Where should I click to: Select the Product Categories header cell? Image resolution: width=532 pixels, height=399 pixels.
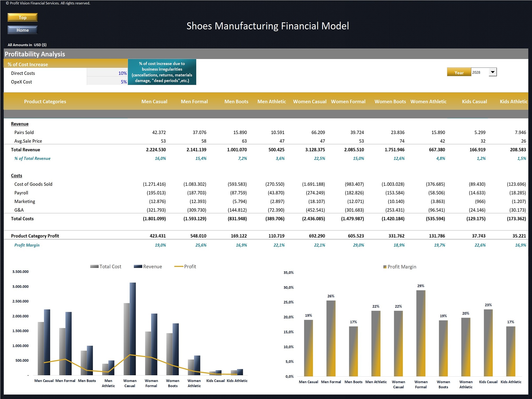click(45, 101)
